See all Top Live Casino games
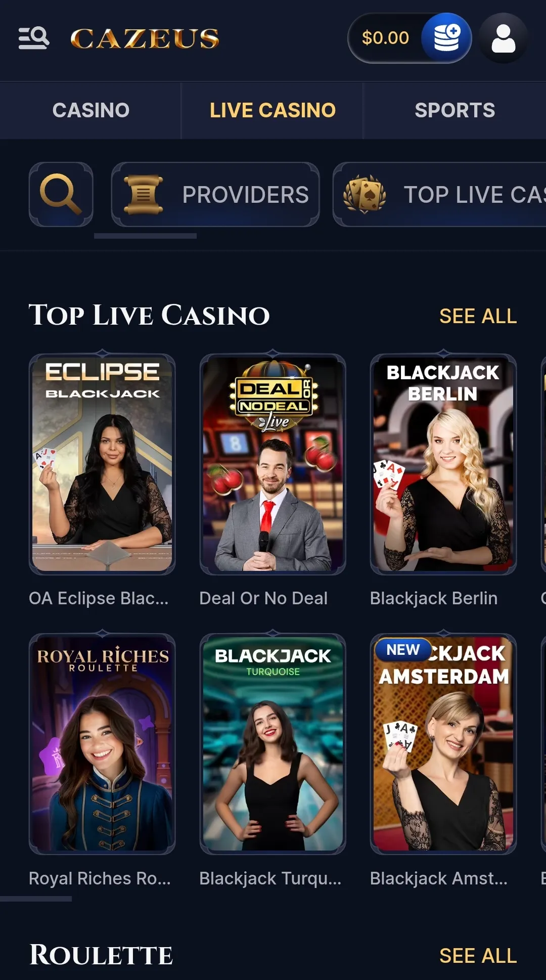The height and width of the screenshot is (980, 546). point(478,316)
